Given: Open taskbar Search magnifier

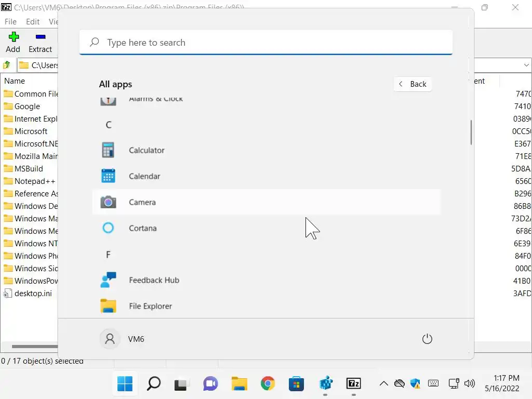Looking at the screenshot, I should (153, 384).
